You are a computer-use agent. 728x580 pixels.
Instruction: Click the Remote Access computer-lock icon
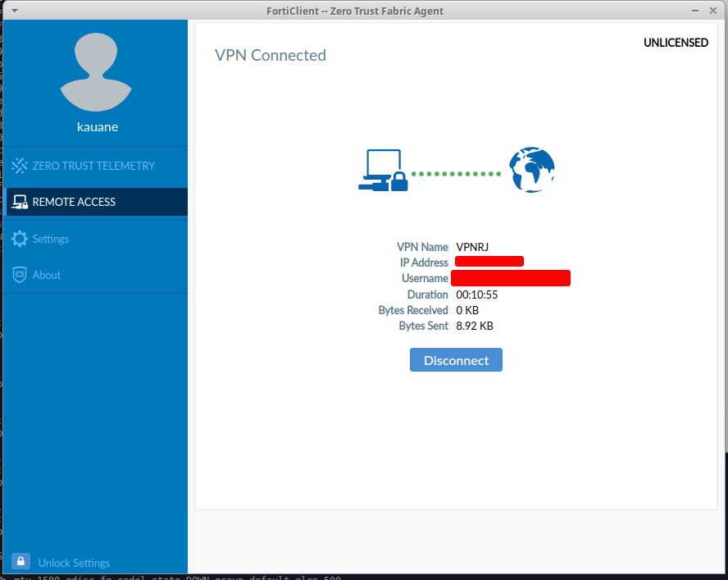tap(20, 202)
